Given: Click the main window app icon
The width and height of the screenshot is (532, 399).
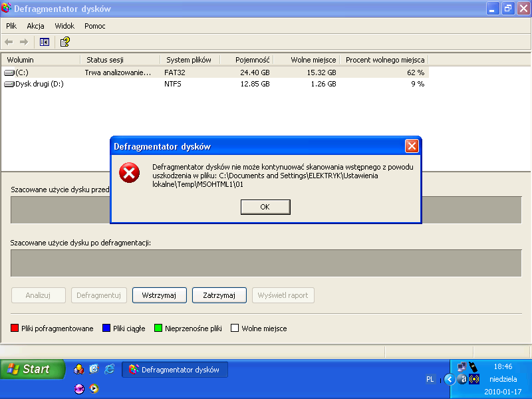Looking at the screenshot, I should coord(6,8).
